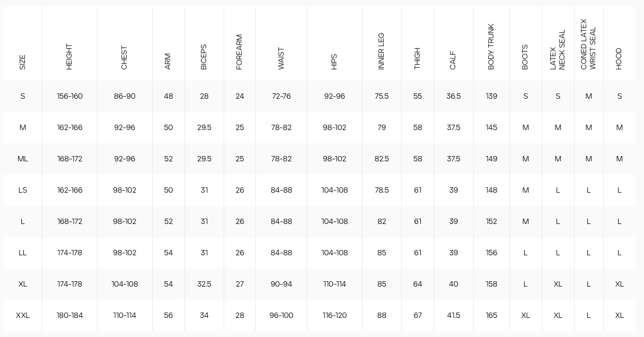Click the BODY TRUNK column header
The image size is (644, 337).
[491, 47]
